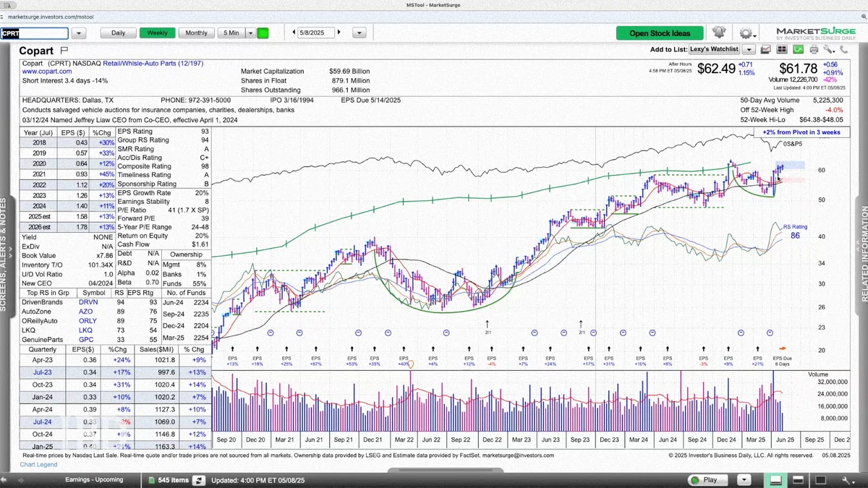Open the grid layout icon near watchlist
Viewport: 868px width, 488px height.
(x=782, y=49)
